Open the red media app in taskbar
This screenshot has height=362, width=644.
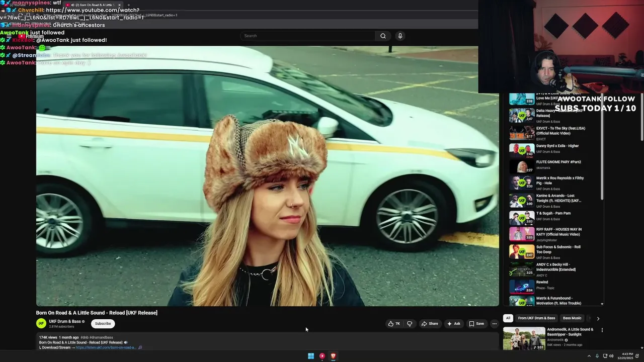click(322, 356)
